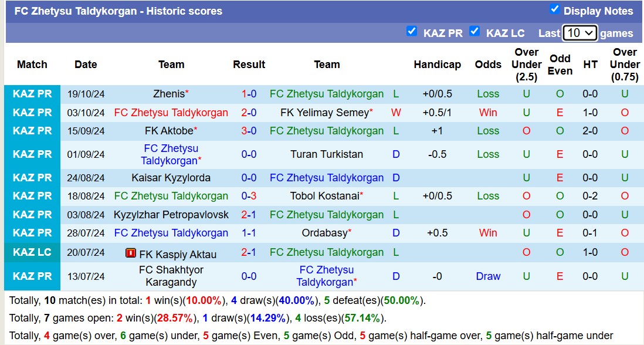Viewport: 644px width, 345px height.
Task: Click the 2-0 result against FK Yelimay Semey
Action: click(249, 112)
